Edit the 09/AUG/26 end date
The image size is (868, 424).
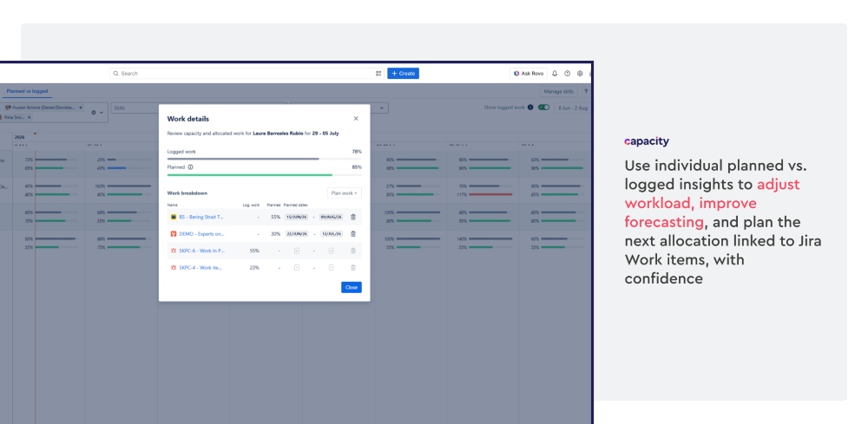coord(331,218)
